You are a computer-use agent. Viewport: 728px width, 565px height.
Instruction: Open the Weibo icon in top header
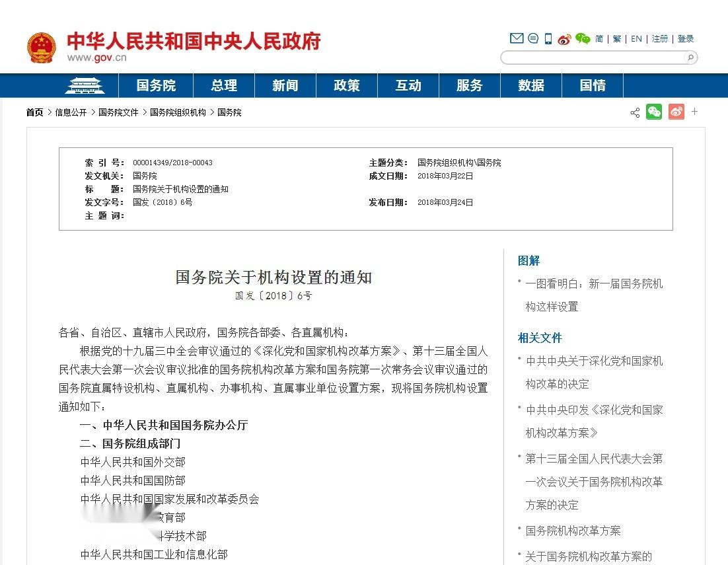[564, 39]
